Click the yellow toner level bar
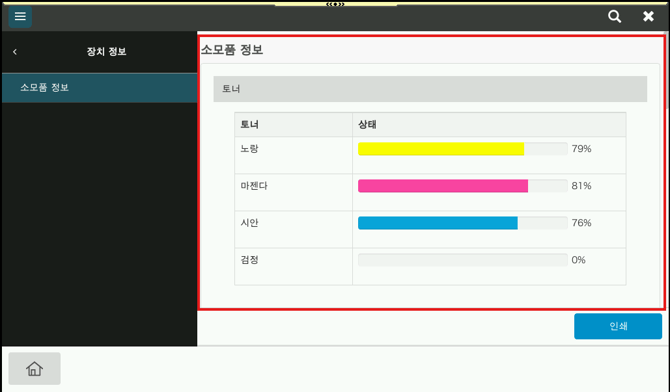This screenshot has height=392, width=670. (441, 149)
